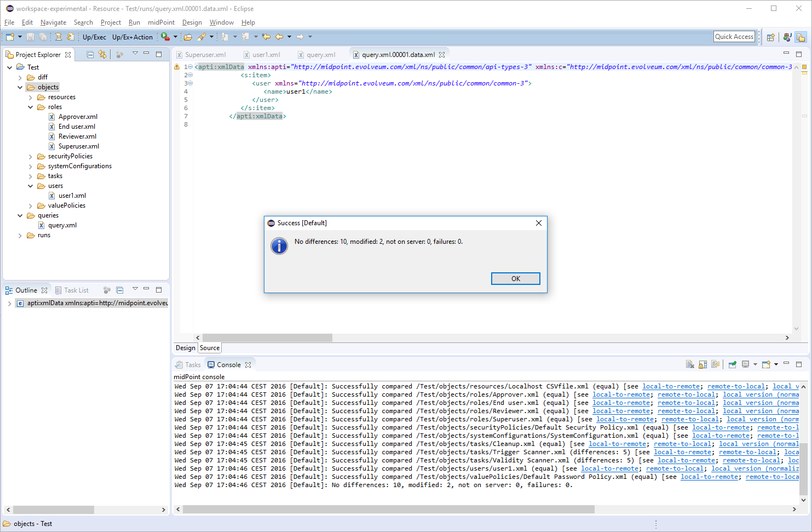
Task: Click local-to-remote link for Approver.xml
Action: click(x=621, y=394)
